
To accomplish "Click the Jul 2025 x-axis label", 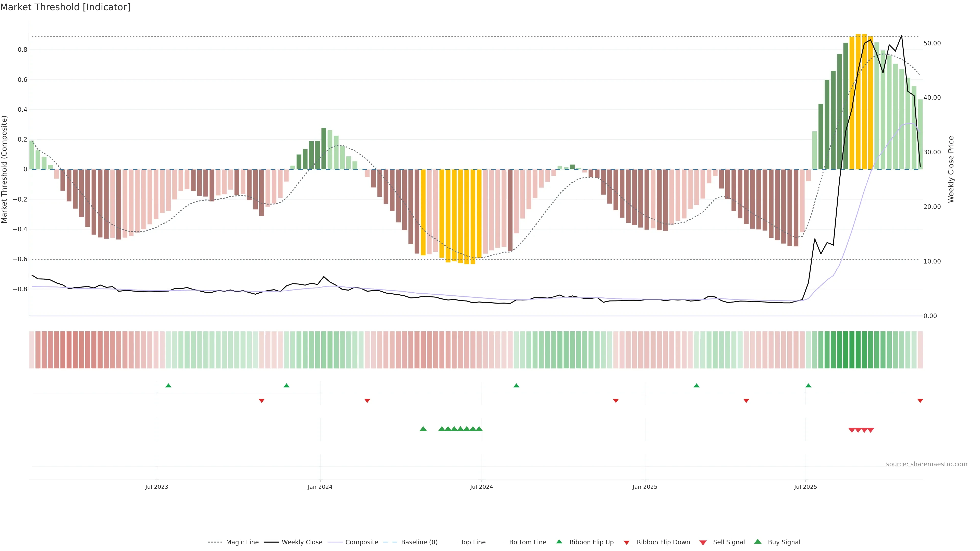I will tap(805, 487).
